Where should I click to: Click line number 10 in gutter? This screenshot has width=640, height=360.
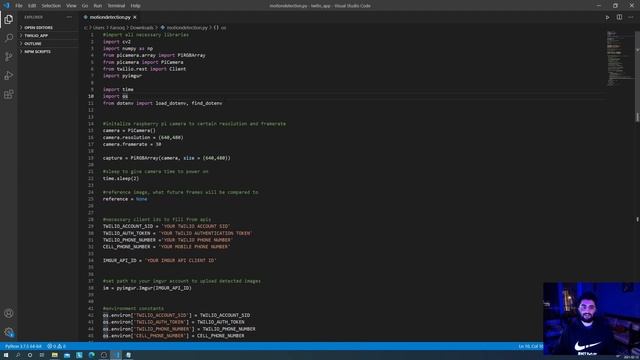91,96
